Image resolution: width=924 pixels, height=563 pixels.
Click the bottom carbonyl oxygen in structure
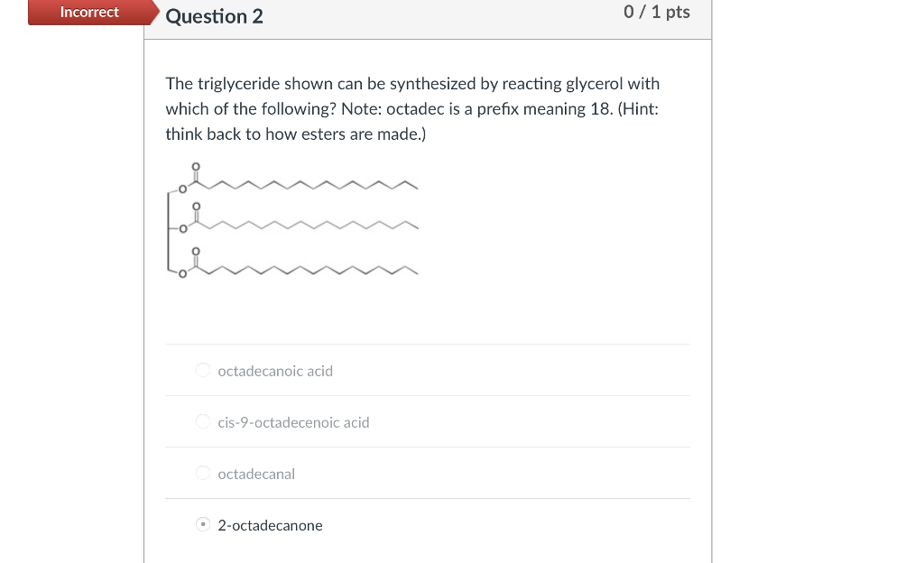196,252
